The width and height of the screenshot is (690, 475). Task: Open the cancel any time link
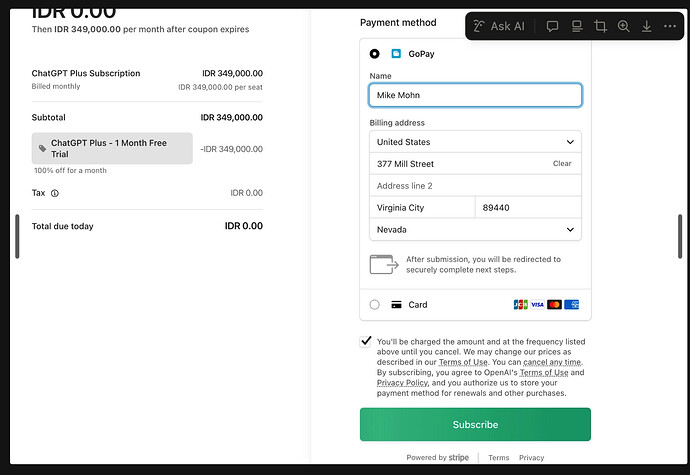(552, 362)
